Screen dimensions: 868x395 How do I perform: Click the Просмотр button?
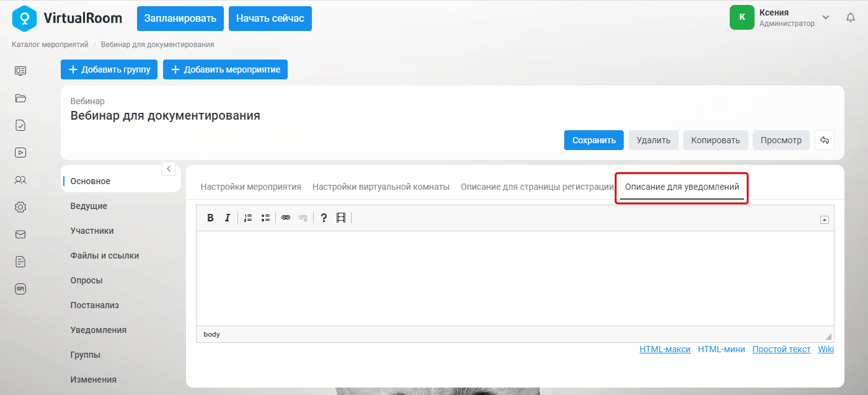pos(781,140)
